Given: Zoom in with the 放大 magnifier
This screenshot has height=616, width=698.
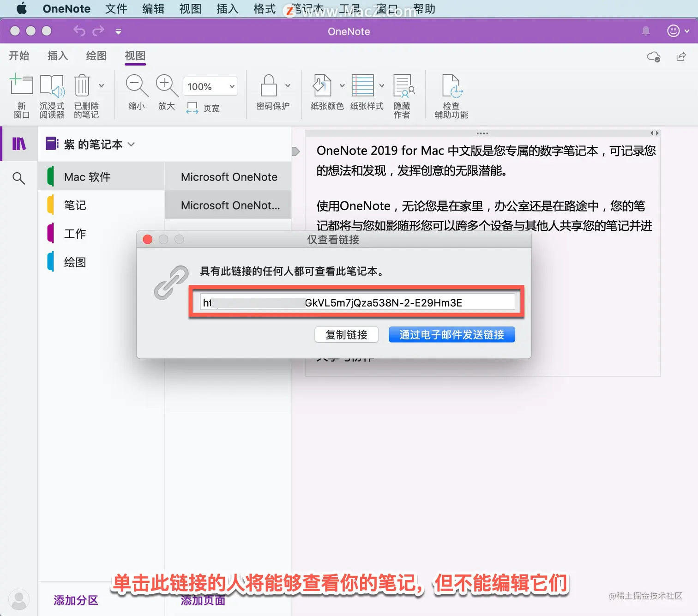Looking at the screenshot, I should 167,92.
